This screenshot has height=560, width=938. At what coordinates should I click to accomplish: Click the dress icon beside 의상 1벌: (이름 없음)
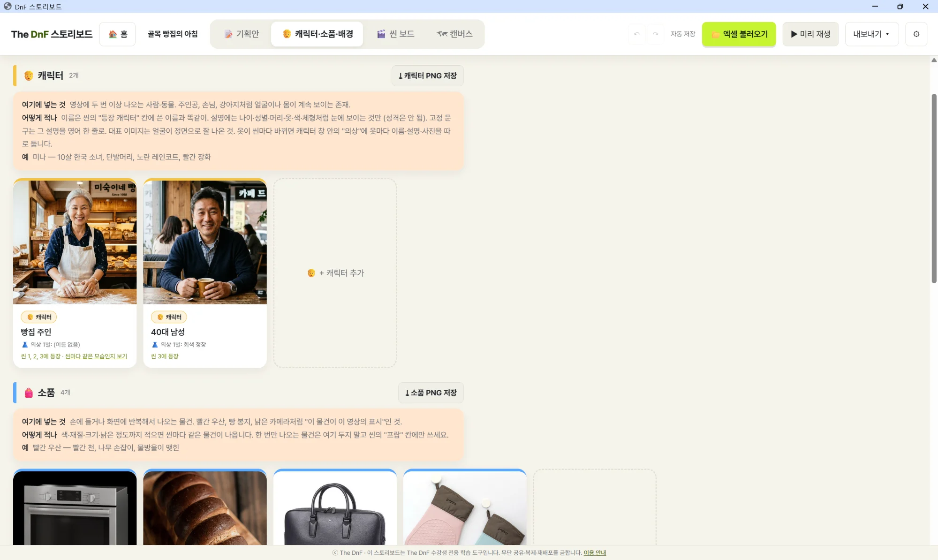click(x=25, y=344)
